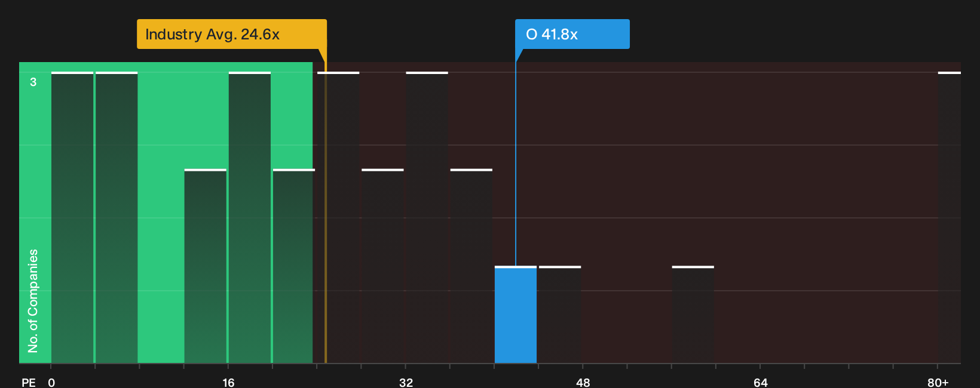Click the PE axis title
The width and height of the screenshot is (980, 388).
(29, 382)
